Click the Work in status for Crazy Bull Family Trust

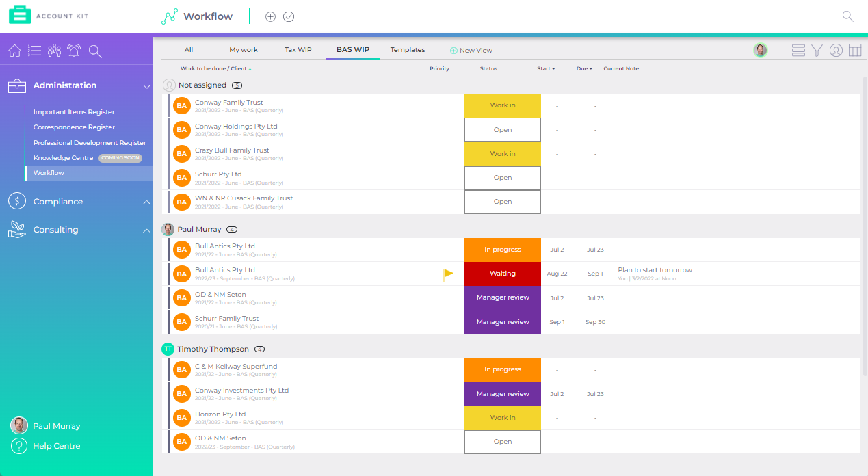503,154
